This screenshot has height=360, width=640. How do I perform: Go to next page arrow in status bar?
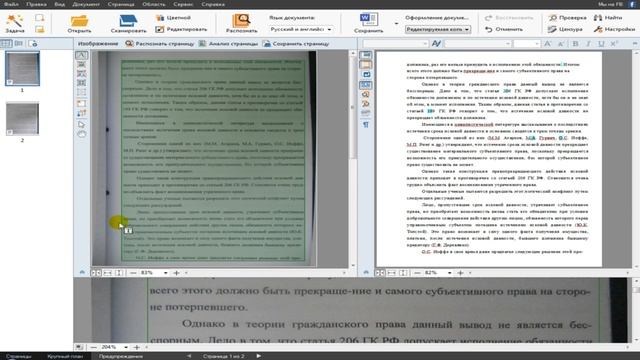(x=258, y=356)
